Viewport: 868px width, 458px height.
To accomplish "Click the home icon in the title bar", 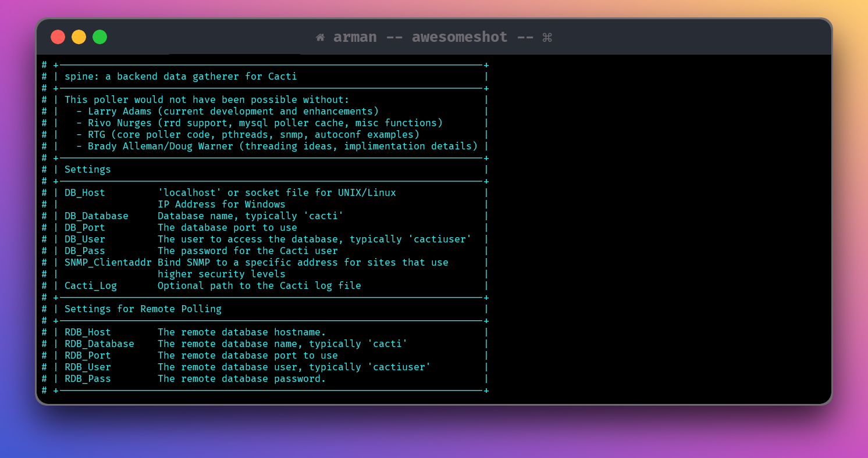I will (x=320, y=37).
